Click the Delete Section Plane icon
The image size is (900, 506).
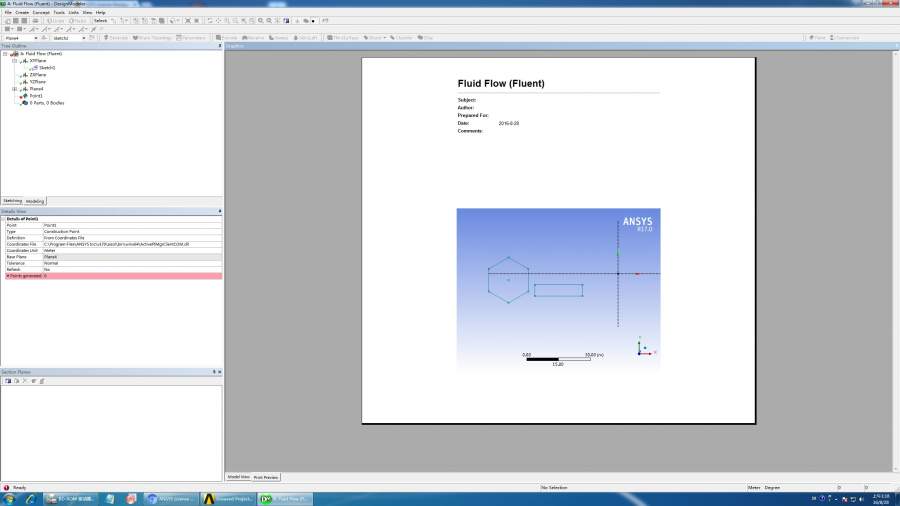click(x=25, y=381)
